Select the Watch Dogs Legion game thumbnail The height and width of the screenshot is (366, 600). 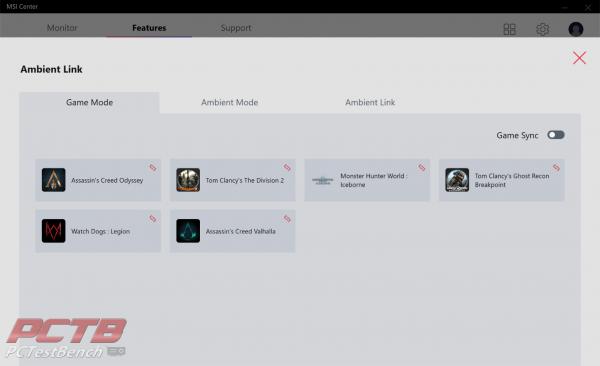54,231
